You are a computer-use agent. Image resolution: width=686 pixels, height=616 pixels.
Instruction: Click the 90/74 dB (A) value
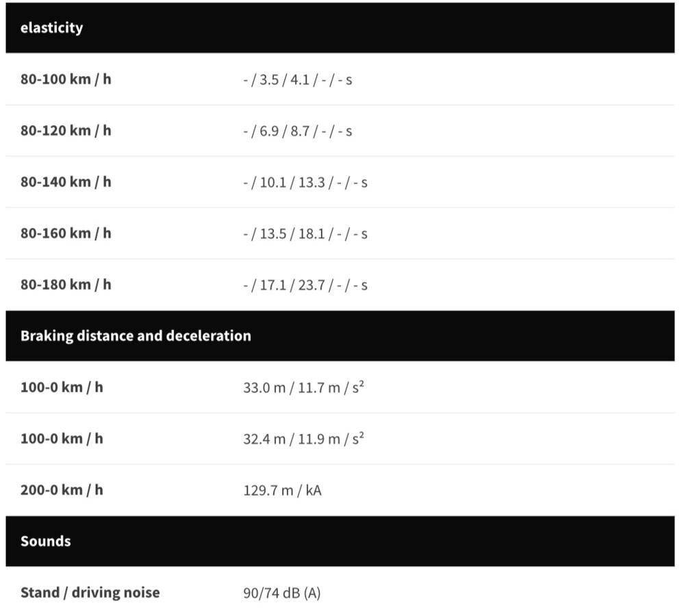(x=281, y=593)
